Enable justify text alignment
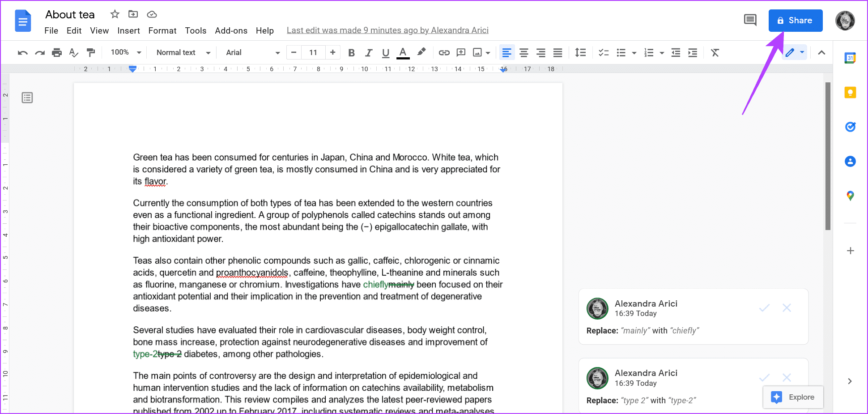Image resolution: width=868 pixels, height=414 pixels. 557,53
